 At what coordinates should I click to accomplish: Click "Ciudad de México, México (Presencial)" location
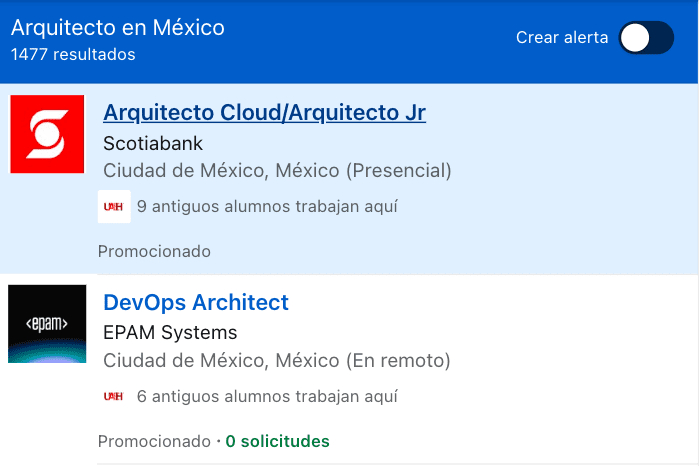tap(277, 170)
